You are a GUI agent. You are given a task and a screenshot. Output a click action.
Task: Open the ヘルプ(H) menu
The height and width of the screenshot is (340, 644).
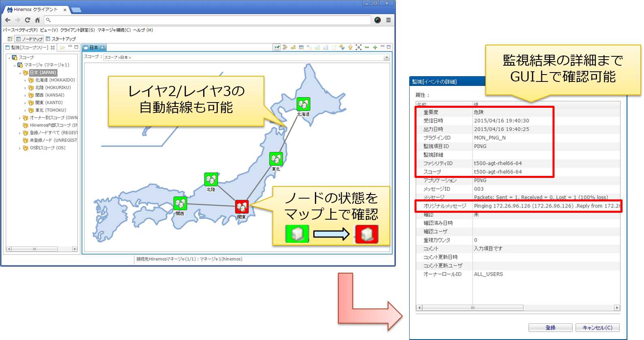[143, 30]
